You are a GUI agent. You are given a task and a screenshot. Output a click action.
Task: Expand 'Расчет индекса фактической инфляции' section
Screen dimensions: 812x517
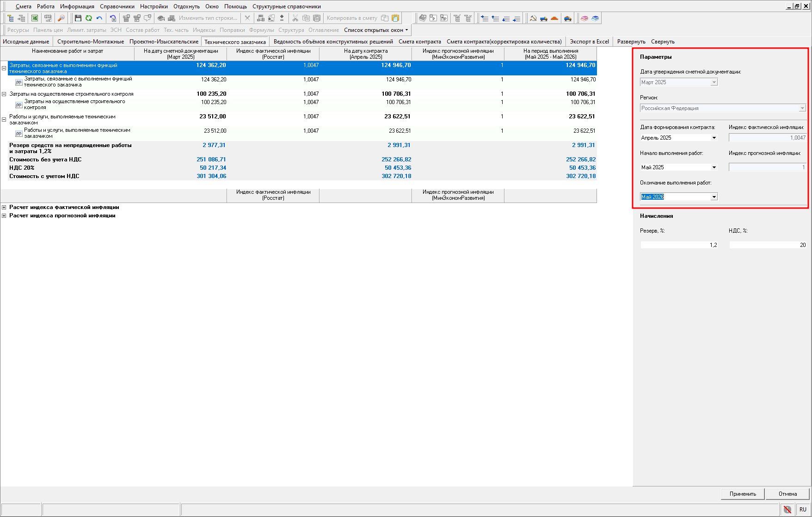click(4, 208)
